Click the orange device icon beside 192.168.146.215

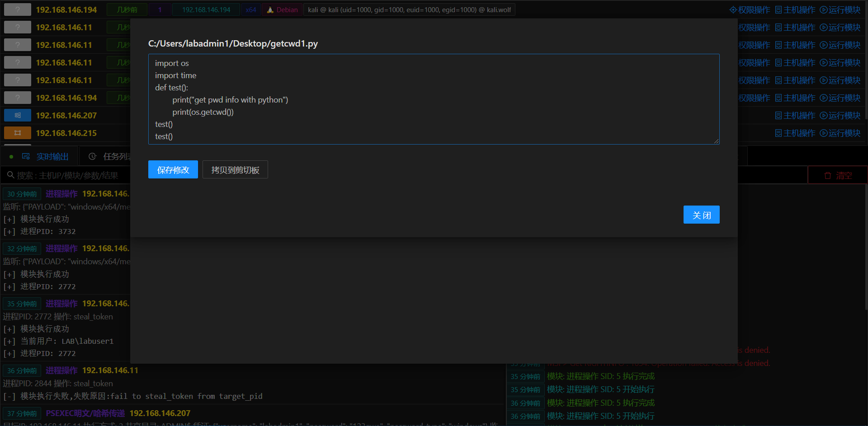18,133
